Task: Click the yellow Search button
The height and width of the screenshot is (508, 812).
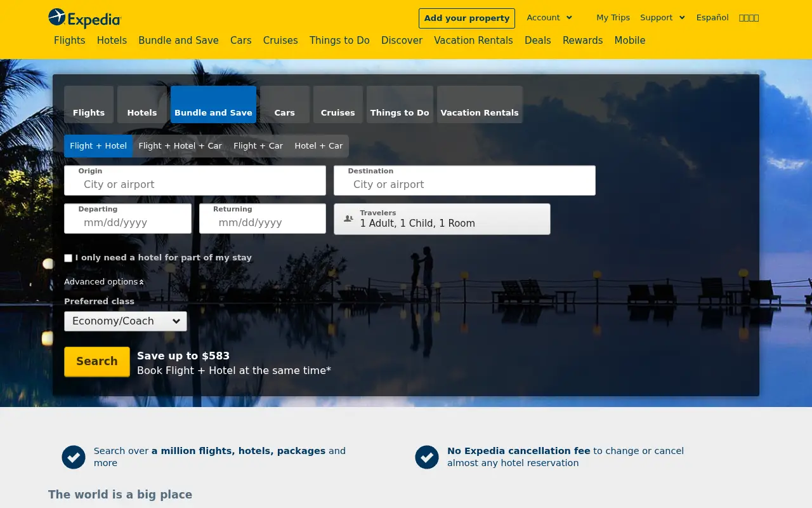Action: click(x=97, y=361)
